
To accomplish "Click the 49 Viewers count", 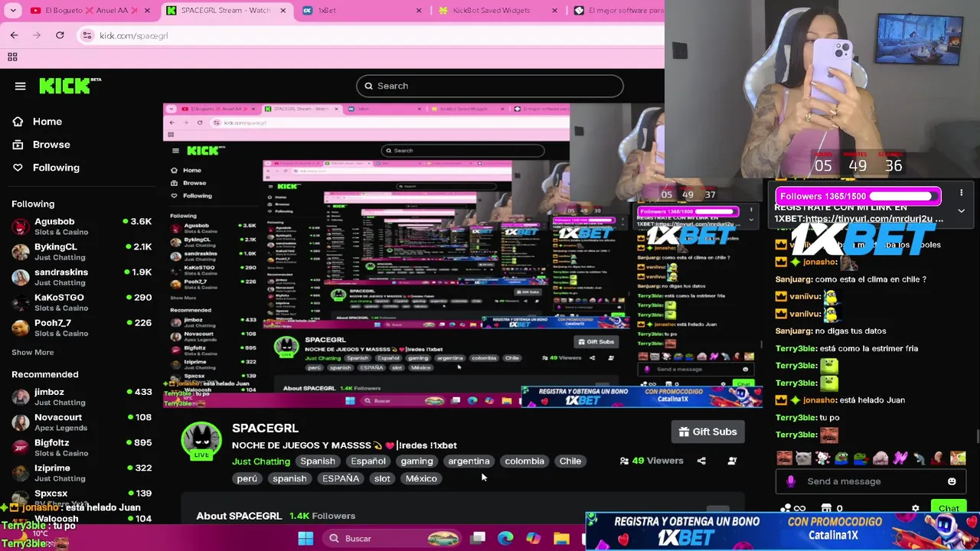I will click(x=652, y=461).
